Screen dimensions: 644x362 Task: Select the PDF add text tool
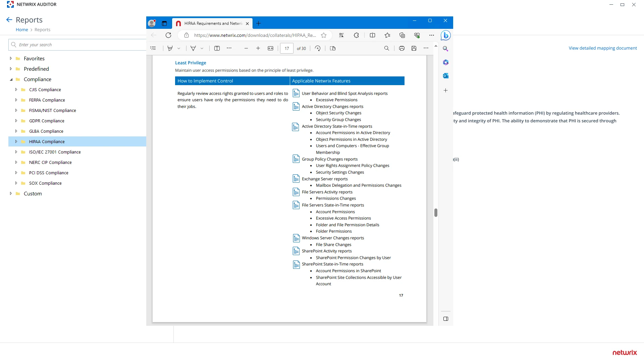[x=217, y=48]
